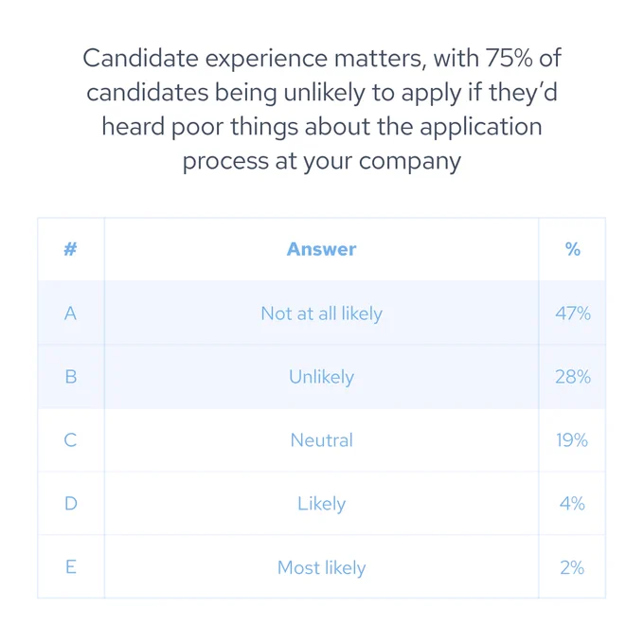Viewport: 644px width, 644px height.
Task: Click 'process at your company' text line
Action: coord(322,161)
